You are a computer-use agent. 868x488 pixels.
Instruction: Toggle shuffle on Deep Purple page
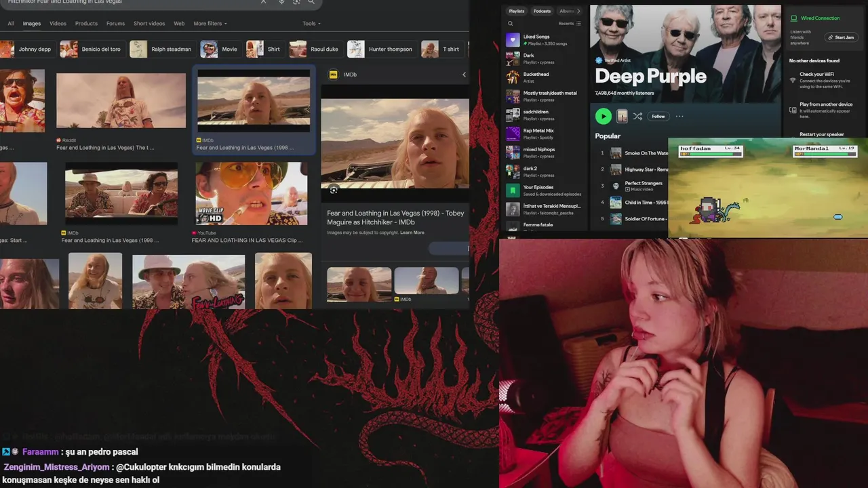click(637, 116)
